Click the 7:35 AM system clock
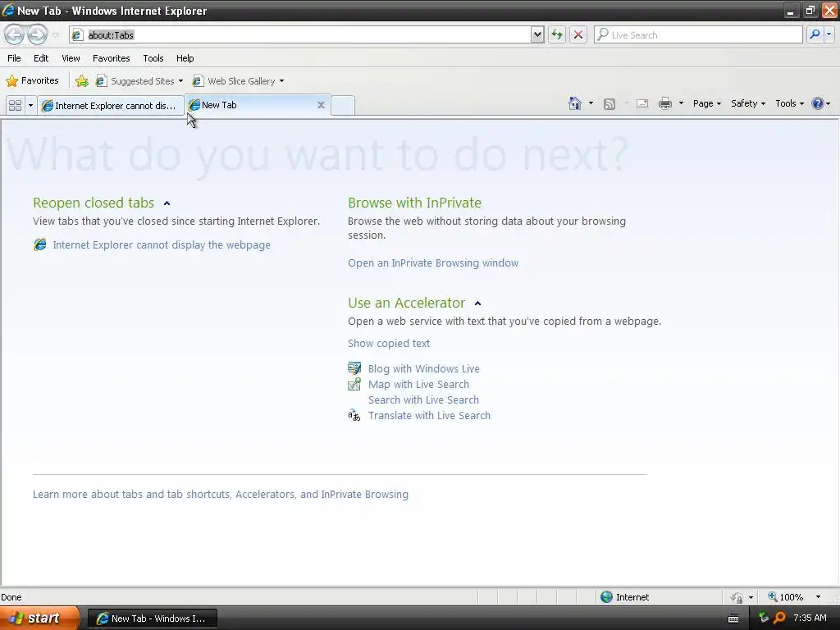This screenshot has width=840, height=630. click(810, 618)
